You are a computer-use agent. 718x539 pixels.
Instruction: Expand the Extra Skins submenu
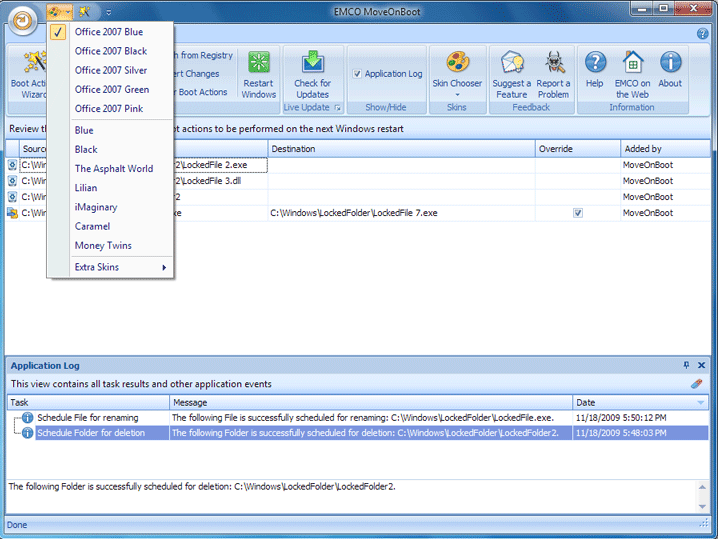tap(110, 267)
